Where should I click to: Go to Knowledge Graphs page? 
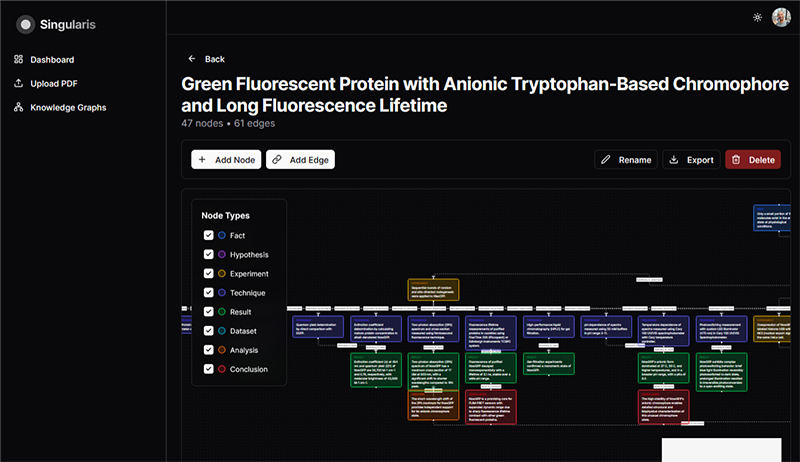[68, 107]
